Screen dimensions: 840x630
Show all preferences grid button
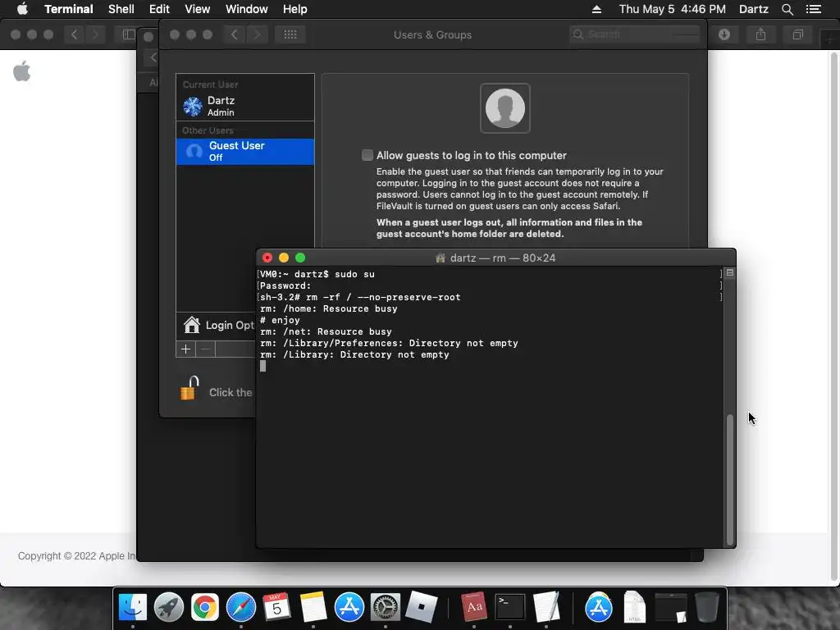pyautogui.click(x=290, y=34)
